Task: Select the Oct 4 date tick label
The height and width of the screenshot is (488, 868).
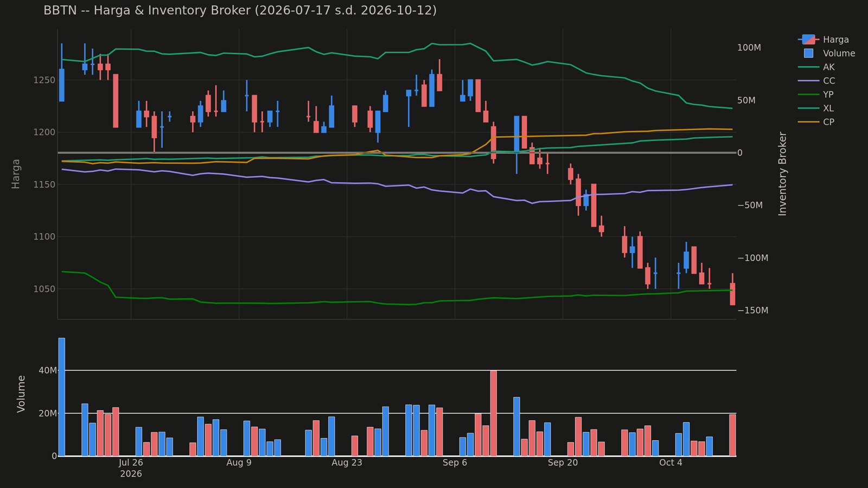Action: [671, 463]
